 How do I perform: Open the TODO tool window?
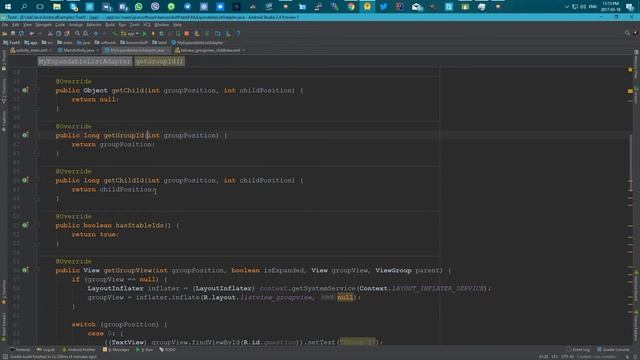[167, 350]
